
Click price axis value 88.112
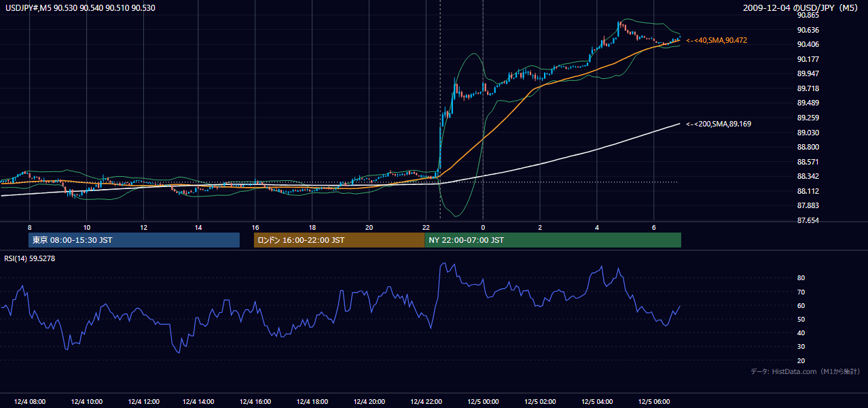[x=807, y=191]
